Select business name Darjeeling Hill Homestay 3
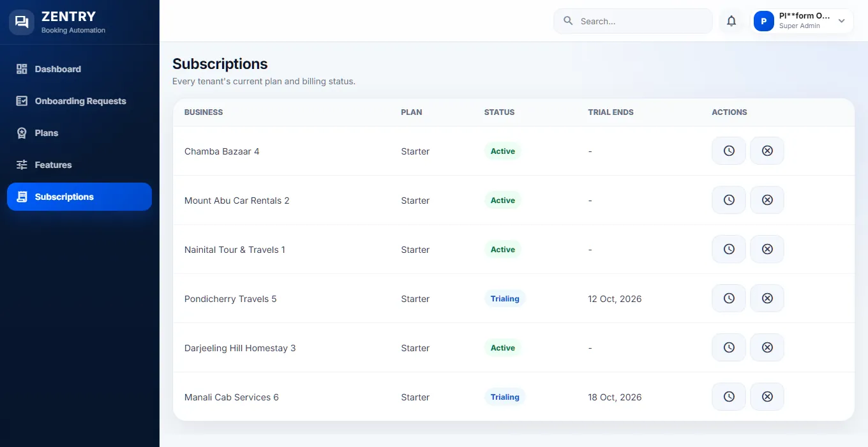 tap(240, 348)
